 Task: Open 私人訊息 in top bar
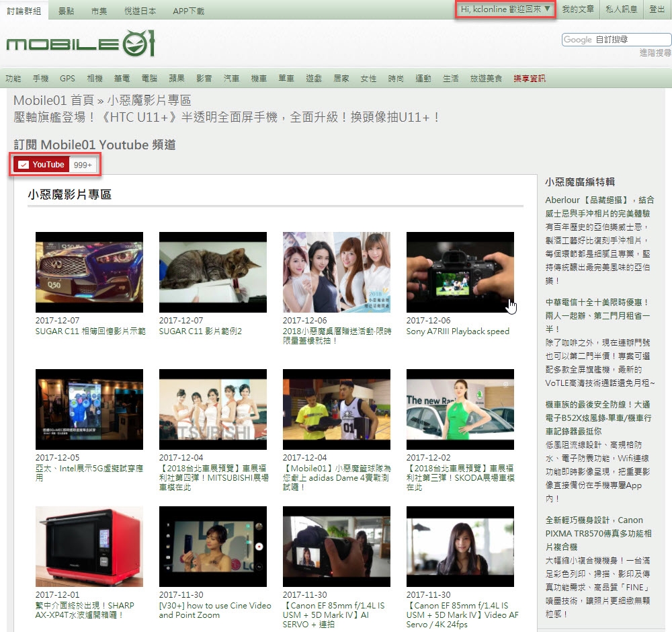pos(621,9)
